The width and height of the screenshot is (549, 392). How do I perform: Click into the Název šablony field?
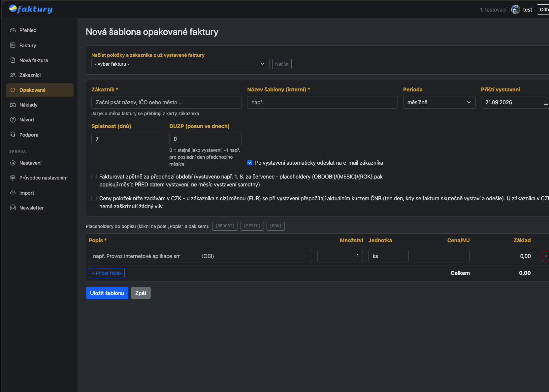(322, 102)
